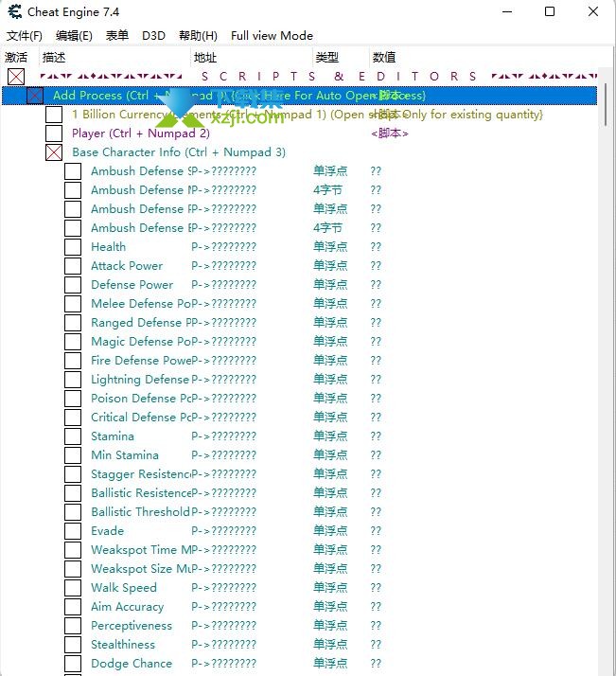Viewport: 616px width, 676px height.
Task: Disable the Base Character Info checkbox
Action: 54,152
